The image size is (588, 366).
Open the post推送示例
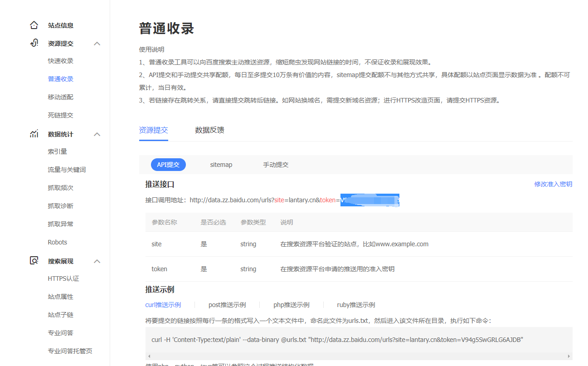pyautogui.click(x=227, y=304)
